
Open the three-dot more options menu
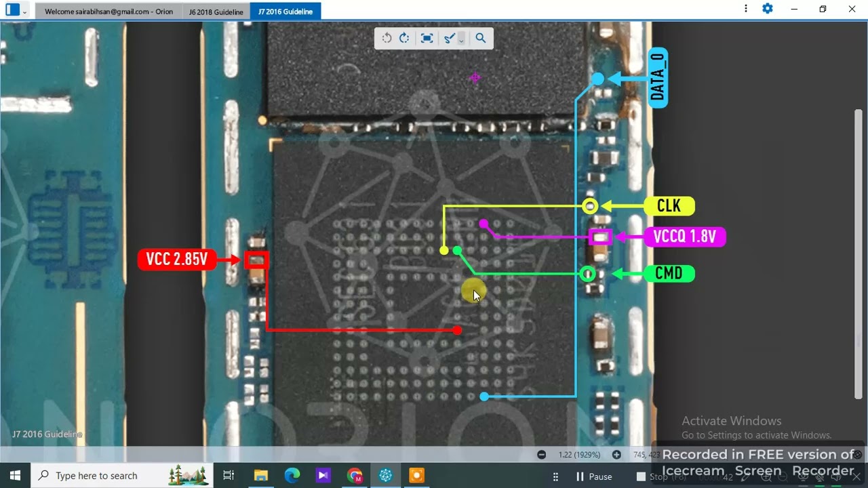(746, 9)
